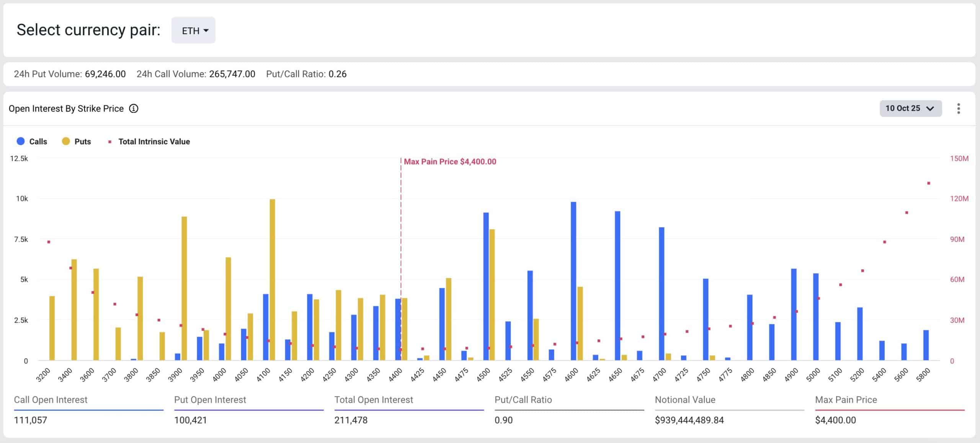This screenshot has height=443, width=980.
Task: Open the three-dot chart options menu
Action: click(958, 109)
